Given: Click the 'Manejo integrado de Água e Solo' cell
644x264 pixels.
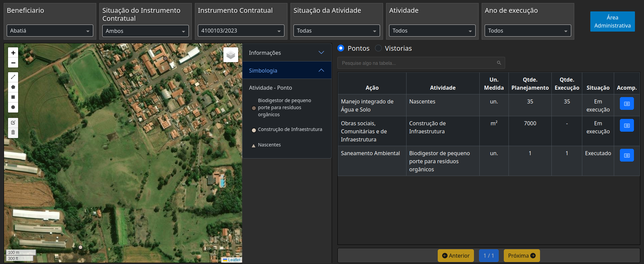Looking at the screenshot, I should click(x=372, y=105).
